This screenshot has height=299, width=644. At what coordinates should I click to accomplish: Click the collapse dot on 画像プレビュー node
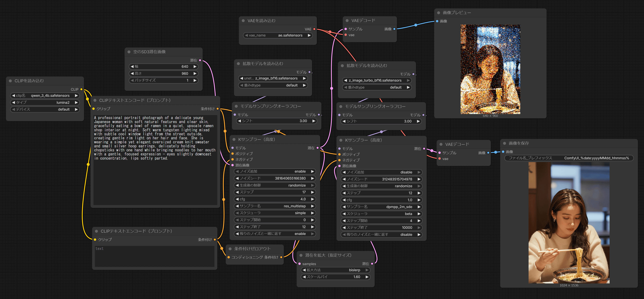point(438,13)
